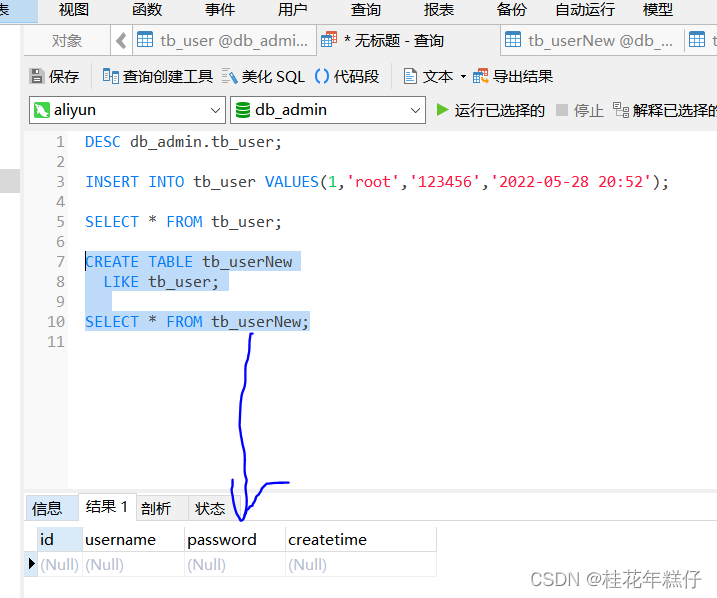The width and height of the screenshot is (717, 598).
Task: Expand the aliyun connection dropdown
Action: [215, 110]
